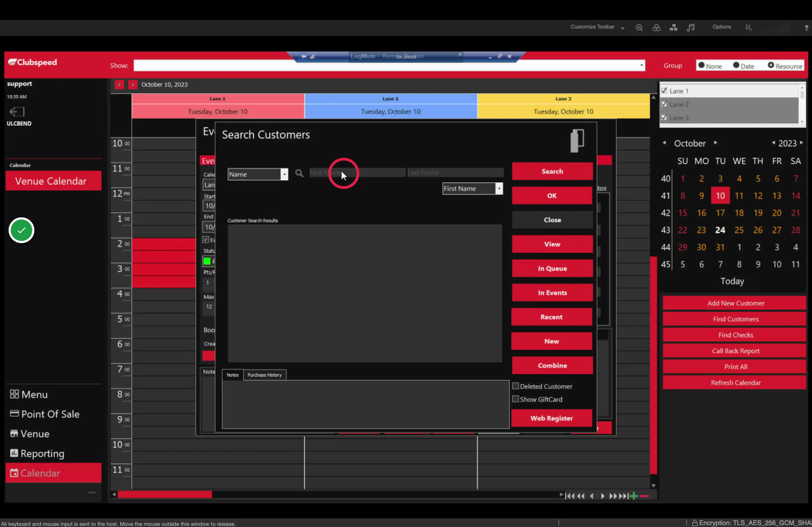Select the Resource group radio button
Screen dimensions: 812x527
pyautogui.click(x=771, y=65)
